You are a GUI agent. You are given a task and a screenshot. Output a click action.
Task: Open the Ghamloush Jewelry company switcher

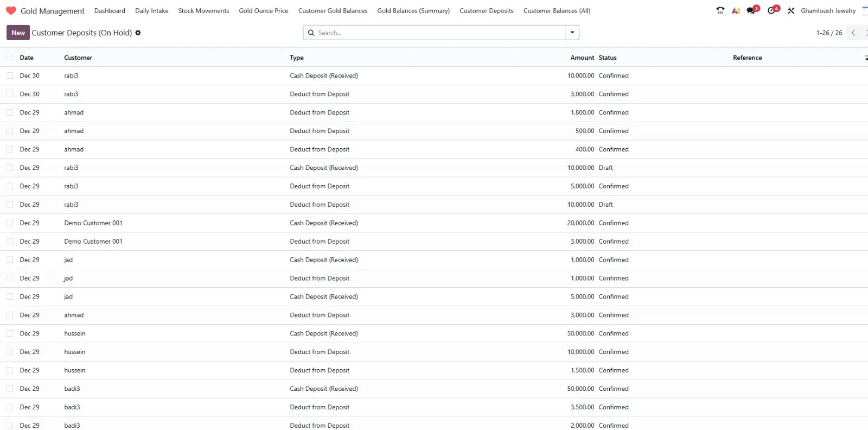point(828,11)
